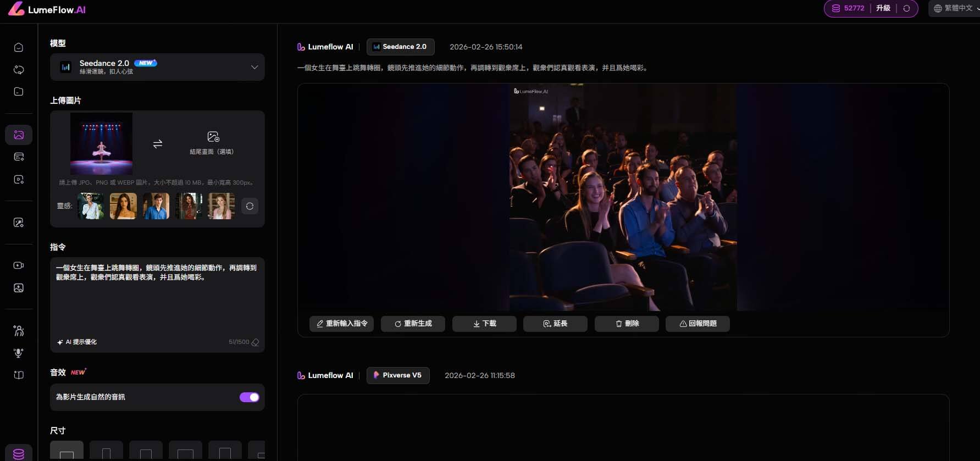Select the first aspect ratio option

tap(67, 451)
